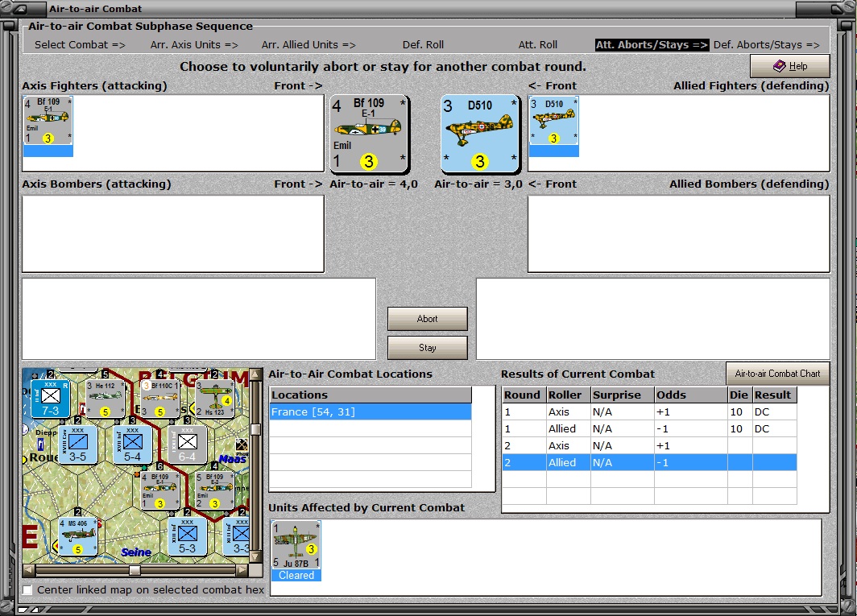Click the map vertical scrollbar thumb

255,430
